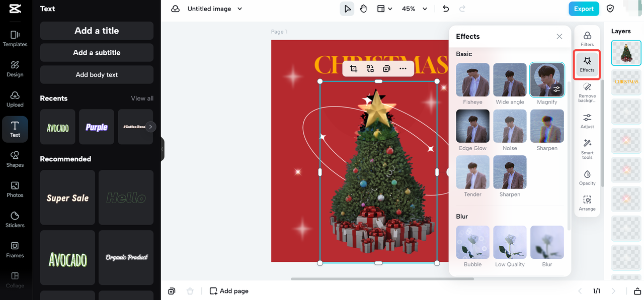Open the Arrange tool

(x=587, y=203)
